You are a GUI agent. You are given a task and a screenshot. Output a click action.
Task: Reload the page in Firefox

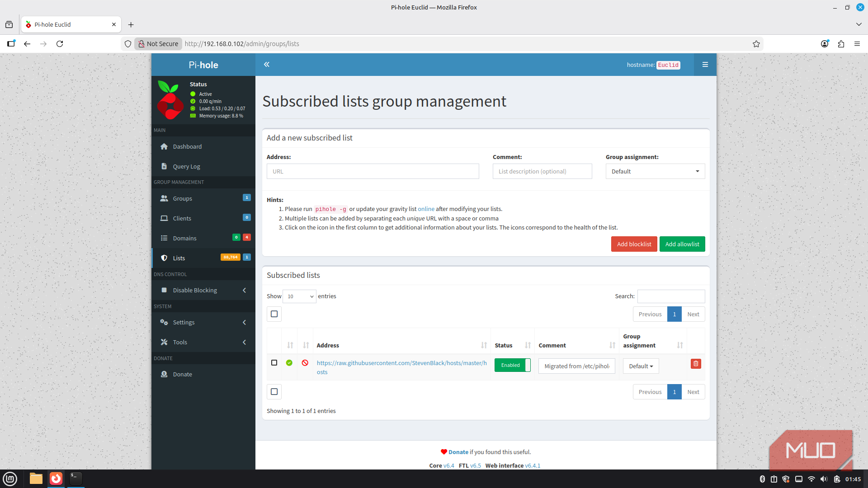pyautogui.click(x=60, y=44)
